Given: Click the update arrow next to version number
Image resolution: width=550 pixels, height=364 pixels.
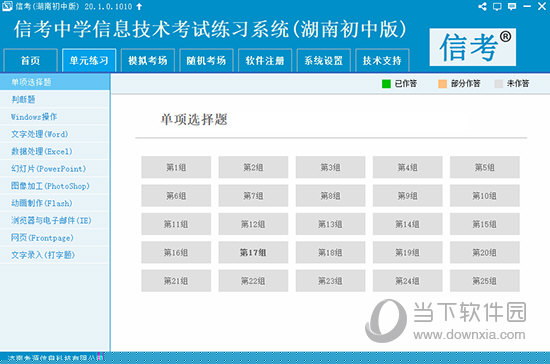Looking at the screenshot, I should 139,6.
